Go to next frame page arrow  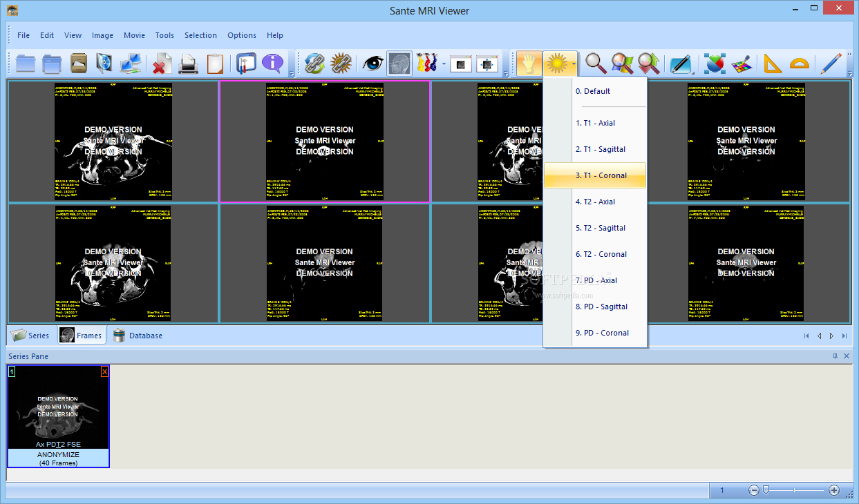(x=831, y=336)
